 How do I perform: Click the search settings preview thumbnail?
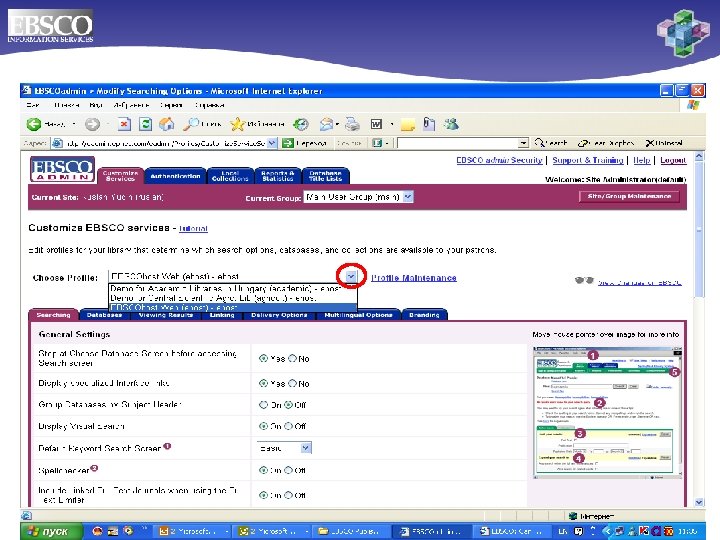[607, 413]
